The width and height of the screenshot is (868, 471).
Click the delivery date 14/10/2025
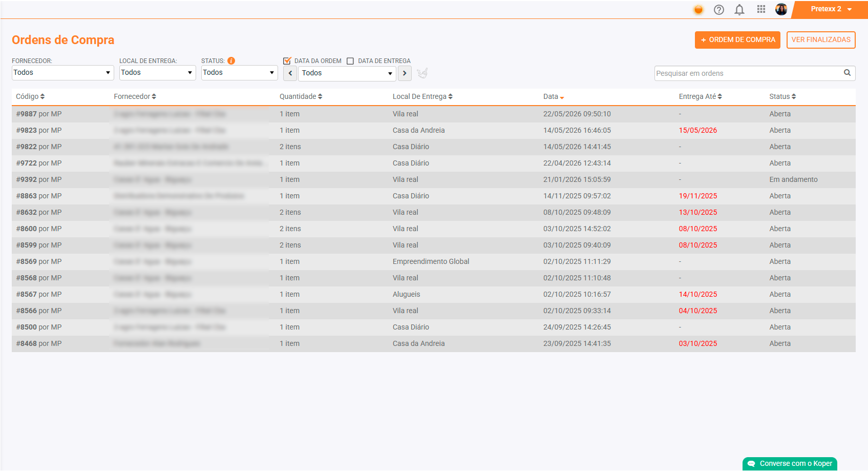tap(698, 294)
